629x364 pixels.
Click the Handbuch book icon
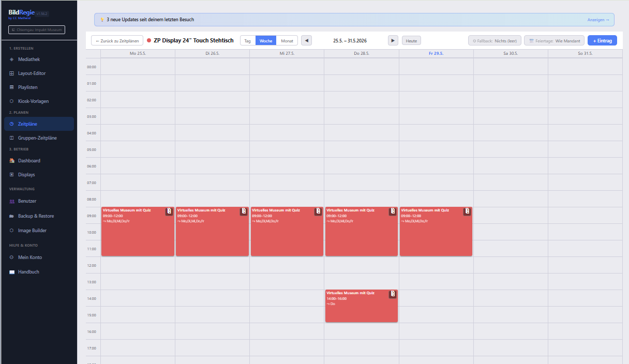pos(11,272)
